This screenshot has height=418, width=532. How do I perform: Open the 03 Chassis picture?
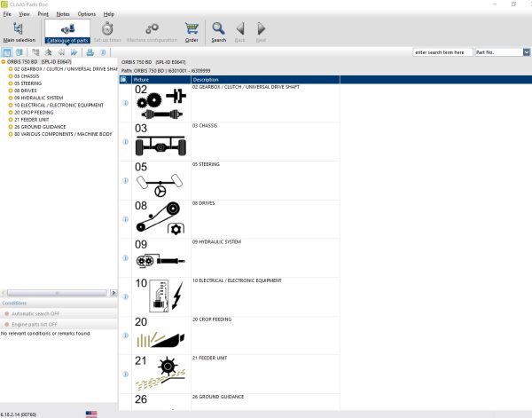tap(160, 142)
